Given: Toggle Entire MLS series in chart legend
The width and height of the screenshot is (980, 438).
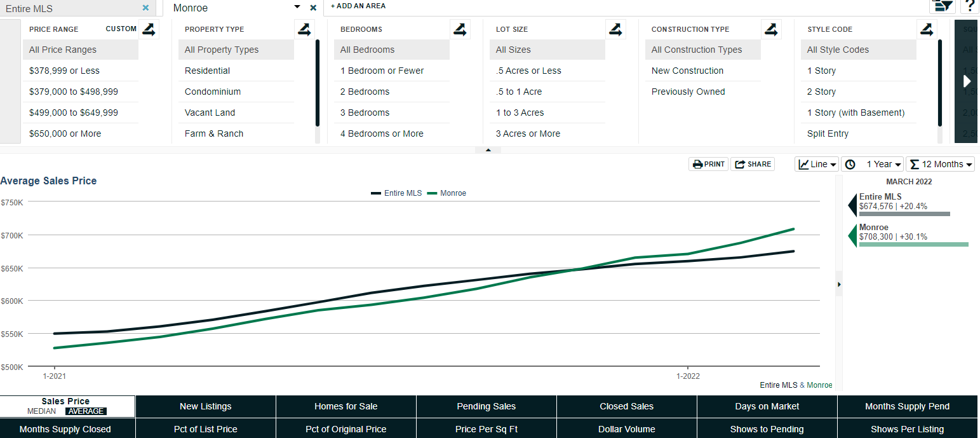Looking at the screenshot, I should pos(396,193).
